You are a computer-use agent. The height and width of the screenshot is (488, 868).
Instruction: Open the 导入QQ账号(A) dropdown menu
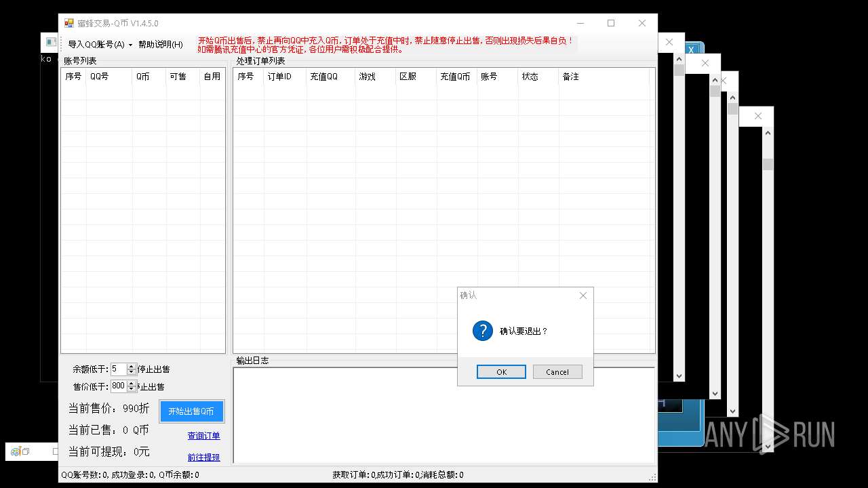(100, 45)
